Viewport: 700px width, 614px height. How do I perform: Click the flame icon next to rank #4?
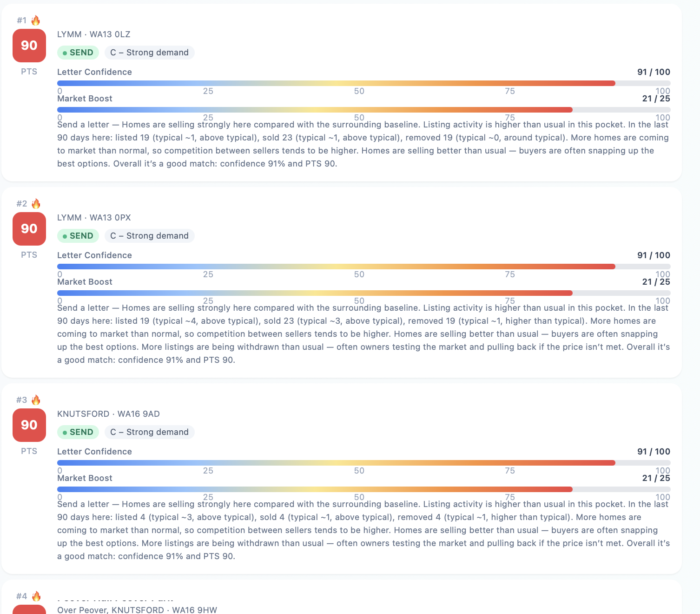pyautogui.click(x=36, y=596)
